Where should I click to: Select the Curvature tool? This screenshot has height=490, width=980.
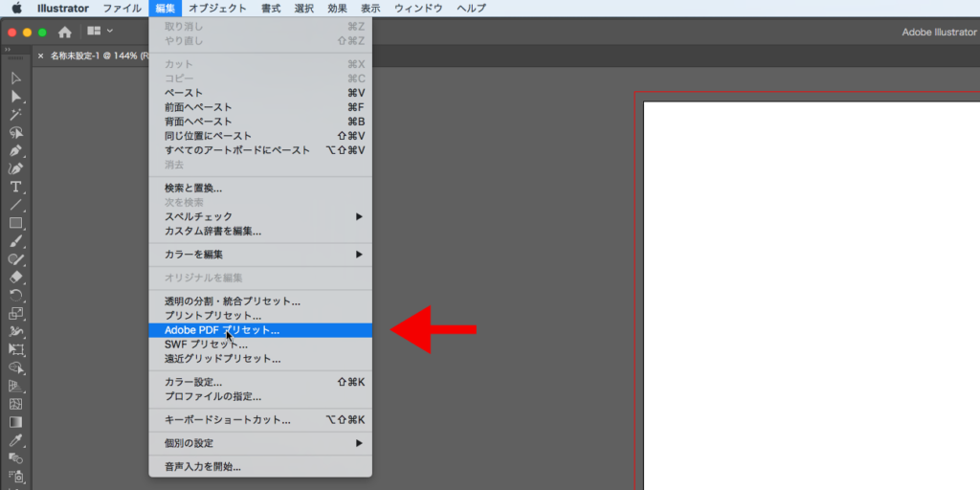(x=16, y=168)
